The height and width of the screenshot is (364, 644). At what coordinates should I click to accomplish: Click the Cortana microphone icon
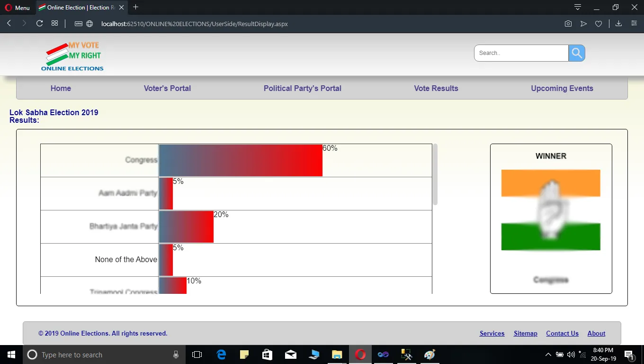[x=176, y=355]
